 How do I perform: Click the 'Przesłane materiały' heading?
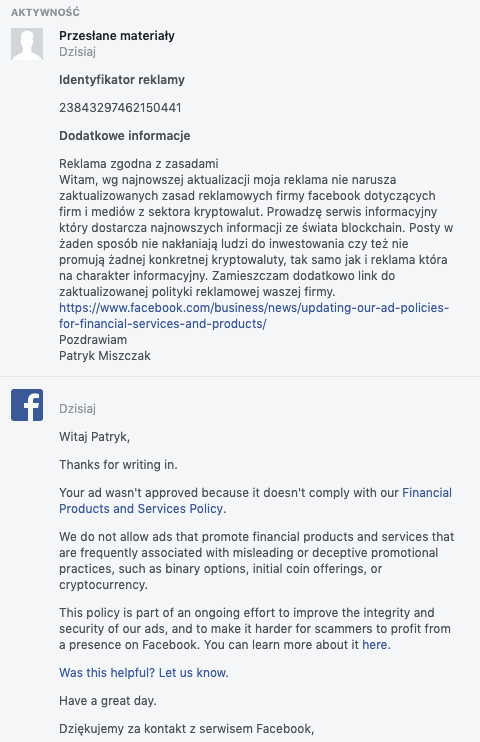point(117,35)
